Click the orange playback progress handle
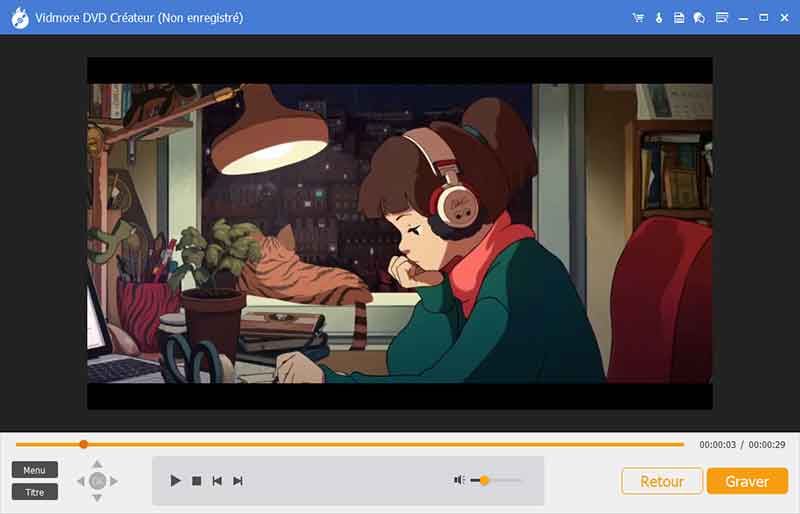 pyautogui.click(x=84, y=444)
